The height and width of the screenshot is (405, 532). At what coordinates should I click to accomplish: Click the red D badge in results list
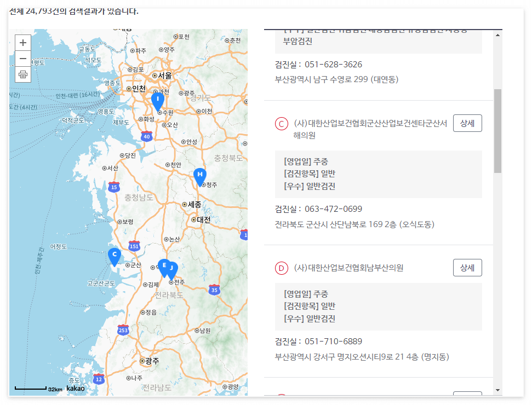[x=281, y=268]
